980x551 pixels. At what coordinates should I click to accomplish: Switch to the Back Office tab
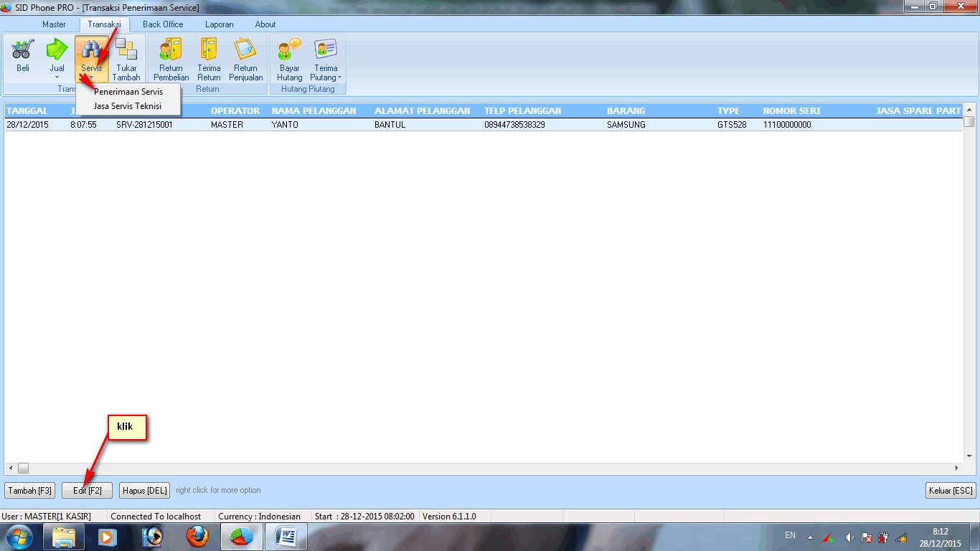point(163,24)
